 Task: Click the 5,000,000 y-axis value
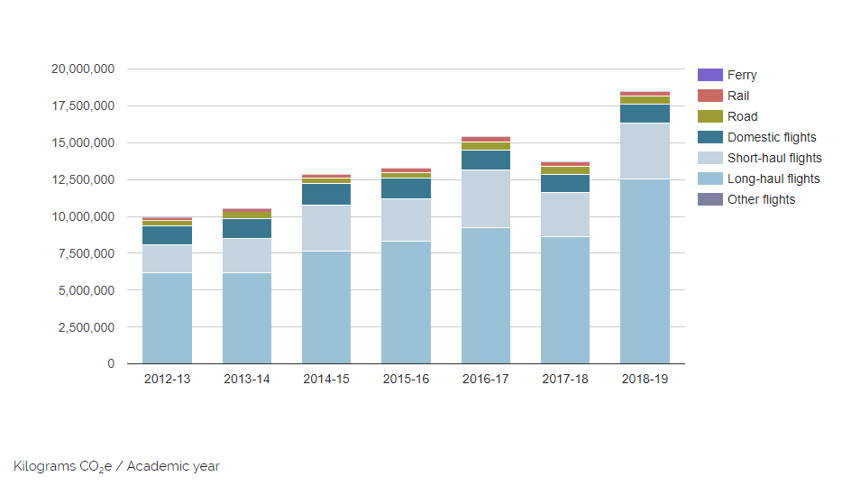click(x=87, y=290)
